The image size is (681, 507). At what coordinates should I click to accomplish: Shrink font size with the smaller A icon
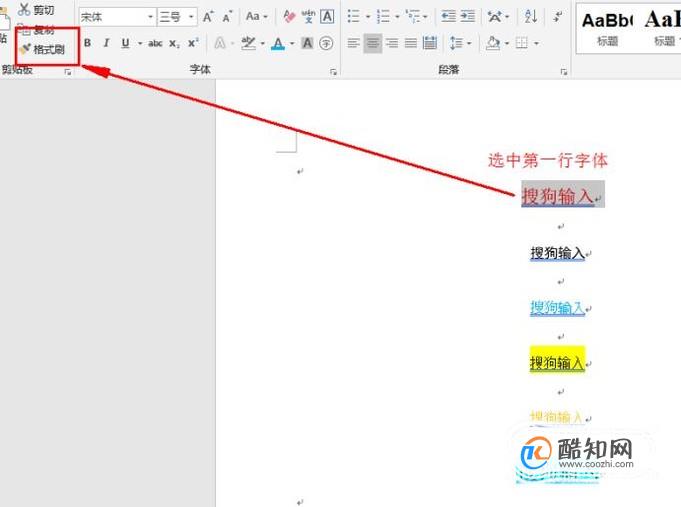pos(227,17)
